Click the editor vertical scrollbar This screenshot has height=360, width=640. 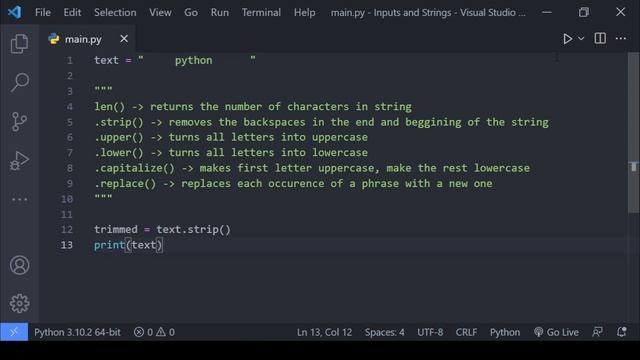point(633,133)
